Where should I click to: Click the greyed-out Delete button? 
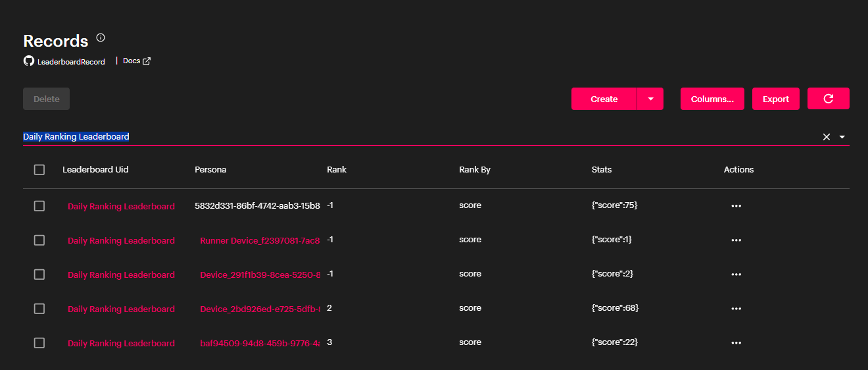tap(46, 99)
